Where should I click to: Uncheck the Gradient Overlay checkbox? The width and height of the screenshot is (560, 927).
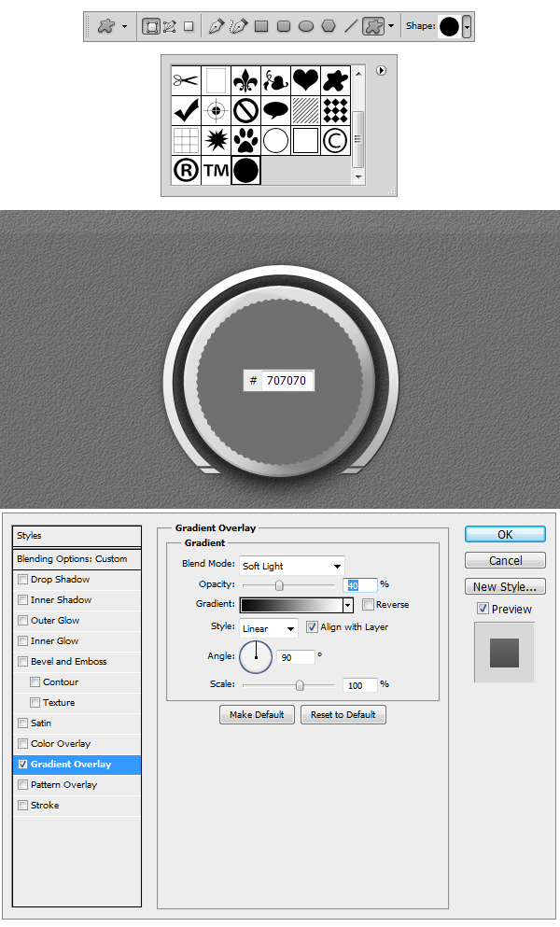(23, 765)
